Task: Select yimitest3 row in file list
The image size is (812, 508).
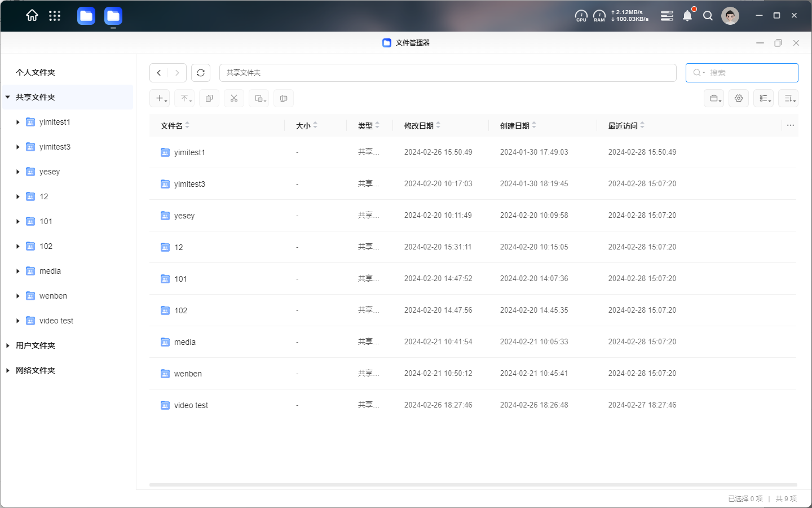Action: click(x=473, y=184)
